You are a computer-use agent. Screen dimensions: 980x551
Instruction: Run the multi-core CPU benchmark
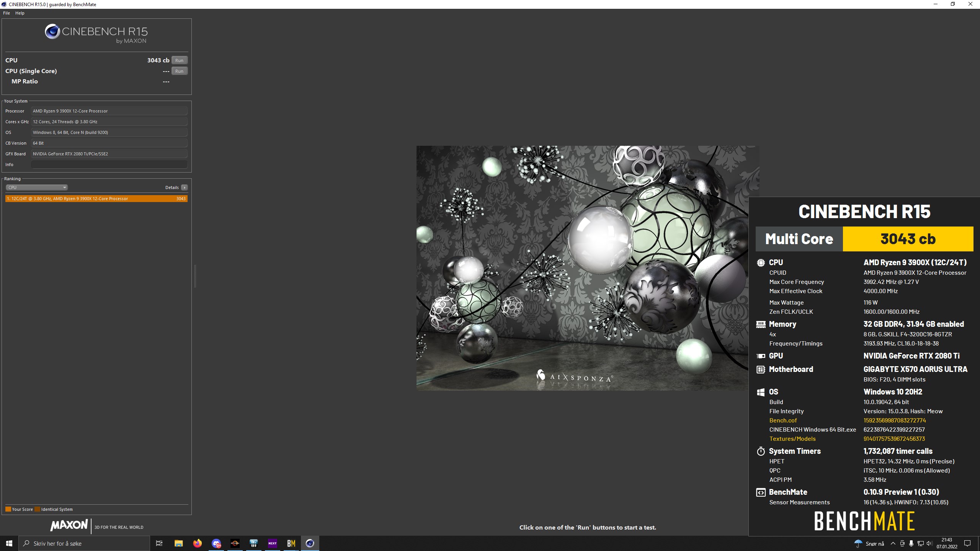(179, 60)
